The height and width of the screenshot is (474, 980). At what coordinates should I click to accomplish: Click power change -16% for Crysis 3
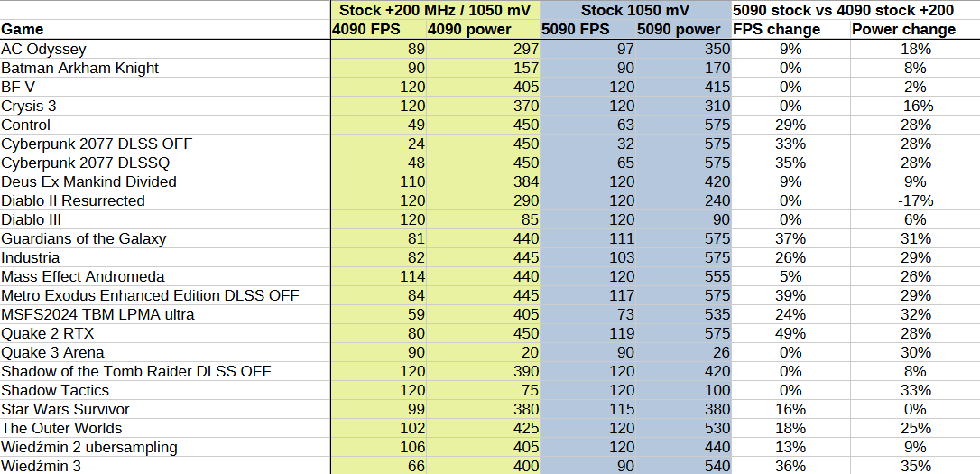coord(915,106)
